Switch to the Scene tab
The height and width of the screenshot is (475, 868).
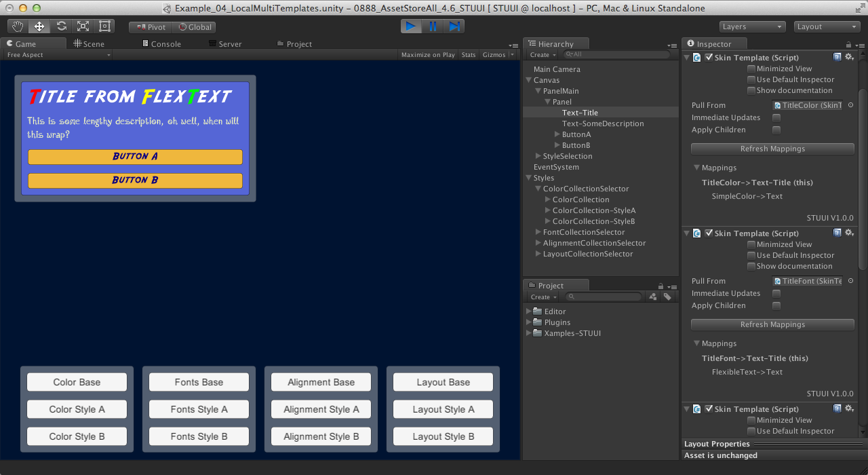tap(89, 43)
